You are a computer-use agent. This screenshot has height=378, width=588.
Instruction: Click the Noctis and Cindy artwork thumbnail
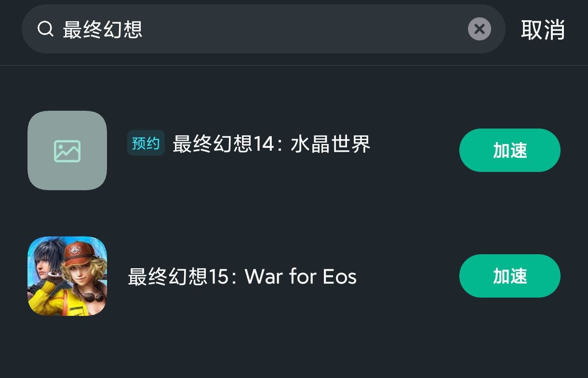tap(67, 276)
